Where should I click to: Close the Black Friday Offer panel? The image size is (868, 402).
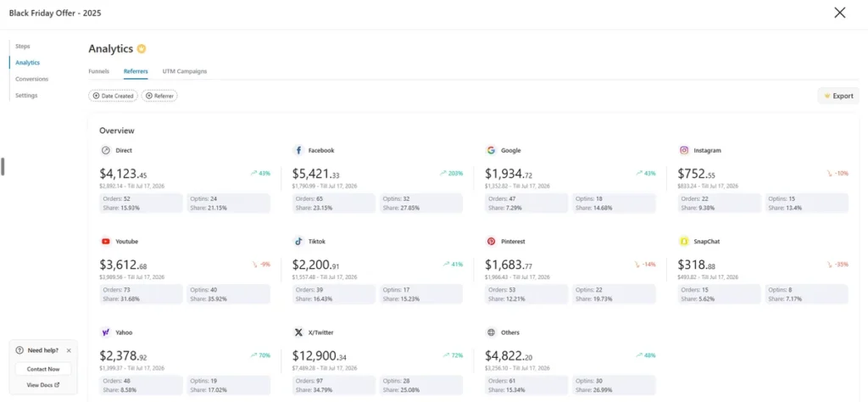840,13
